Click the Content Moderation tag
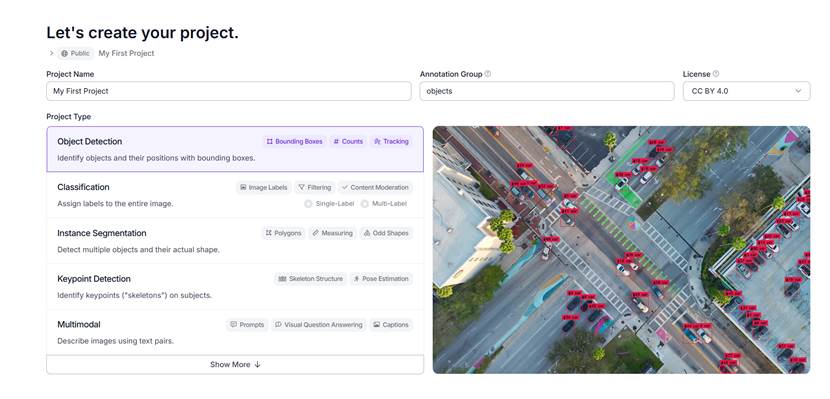This screenshot has width=830, height=399. [375, 187]
